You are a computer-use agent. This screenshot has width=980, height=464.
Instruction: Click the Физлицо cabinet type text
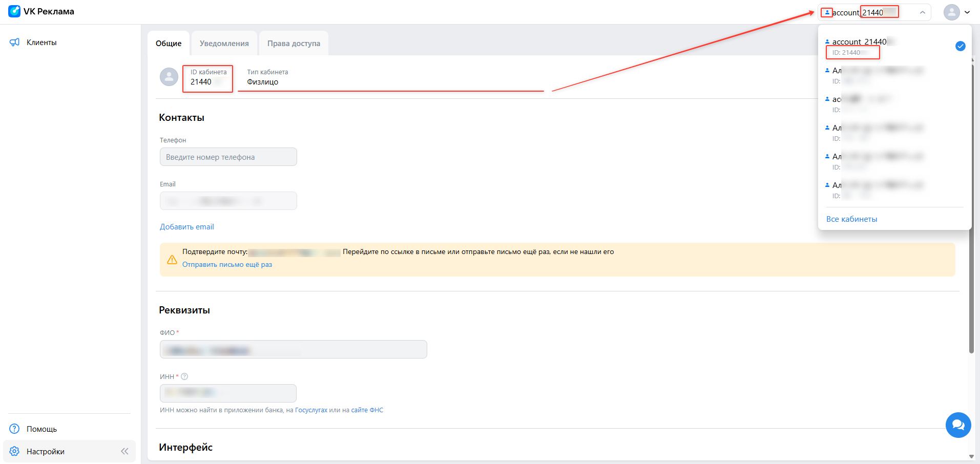(262, 82)
